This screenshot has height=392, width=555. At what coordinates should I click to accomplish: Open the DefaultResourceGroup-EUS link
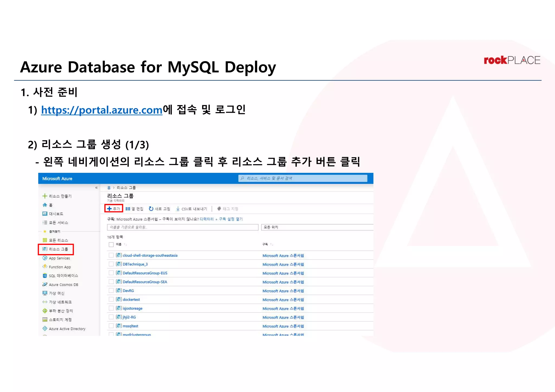145,273
